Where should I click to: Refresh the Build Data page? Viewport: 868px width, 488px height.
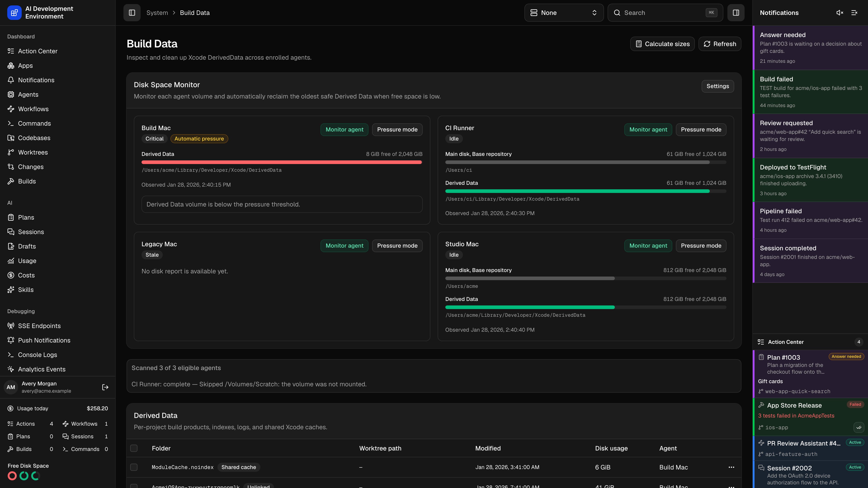[x=719, y=44]
